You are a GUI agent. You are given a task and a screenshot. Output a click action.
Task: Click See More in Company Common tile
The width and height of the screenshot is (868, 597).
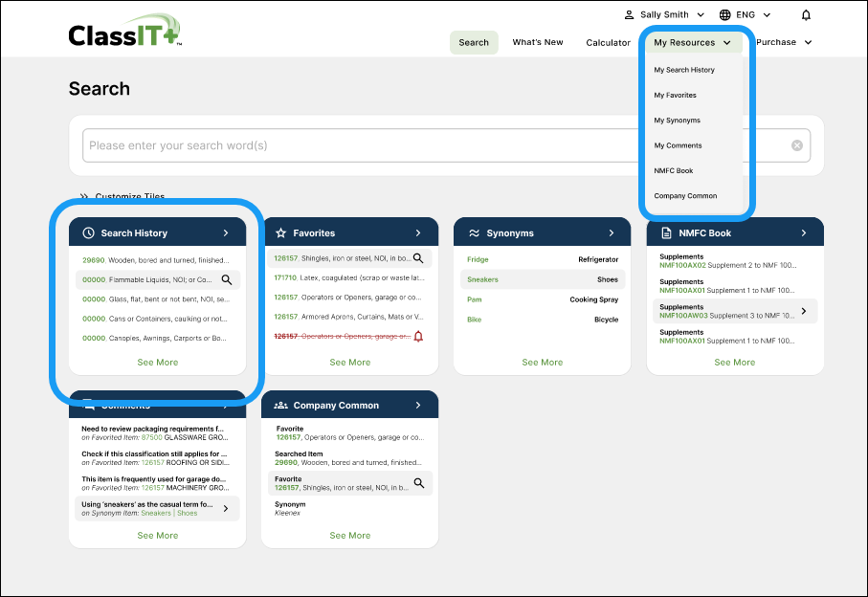tap(350, 536)
